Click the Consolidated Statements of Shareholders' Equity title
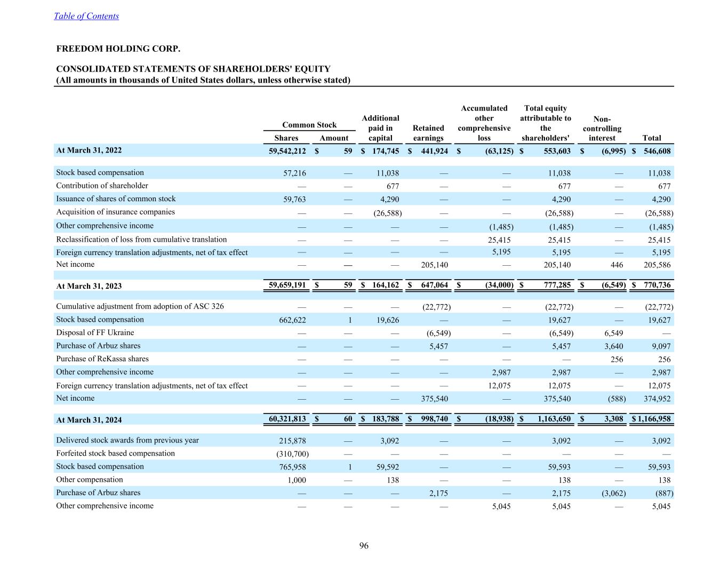728x563 pixels. tap(193, 69)
